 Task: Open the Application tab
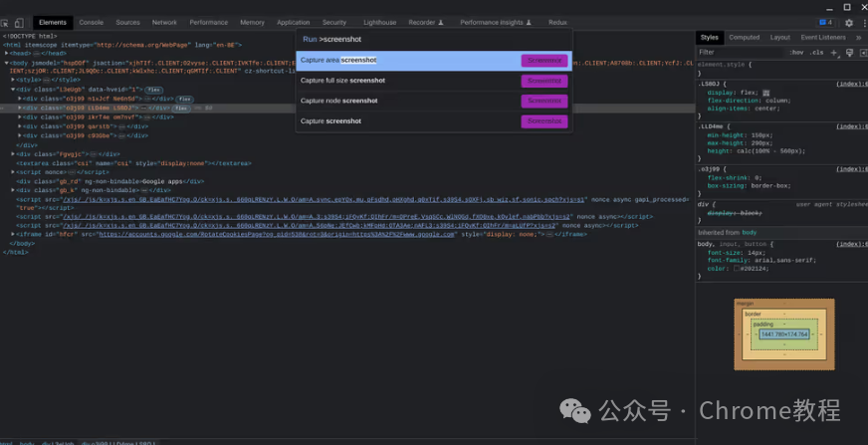(x=294, y=23)
